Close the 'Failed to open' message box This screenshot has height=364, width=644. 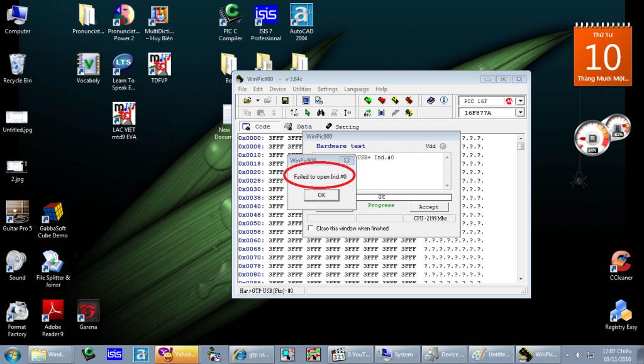pos(347,161)
